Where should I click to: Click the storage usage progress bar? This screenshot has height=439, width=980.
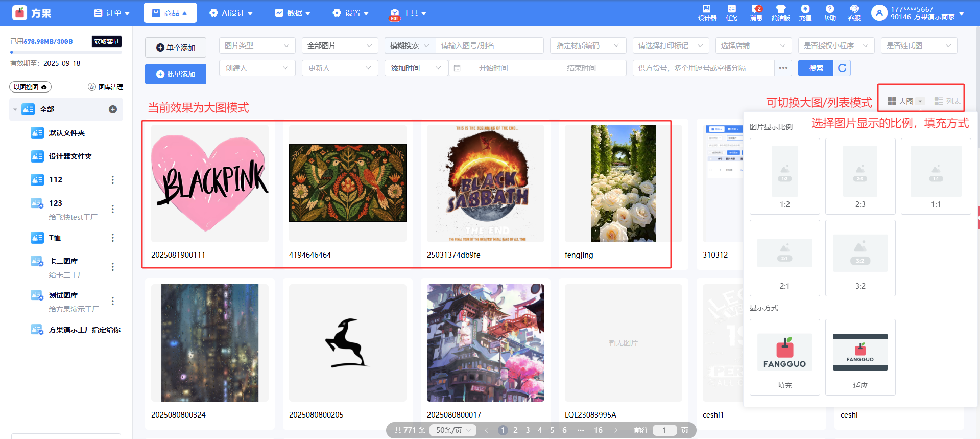click(66, 52)
